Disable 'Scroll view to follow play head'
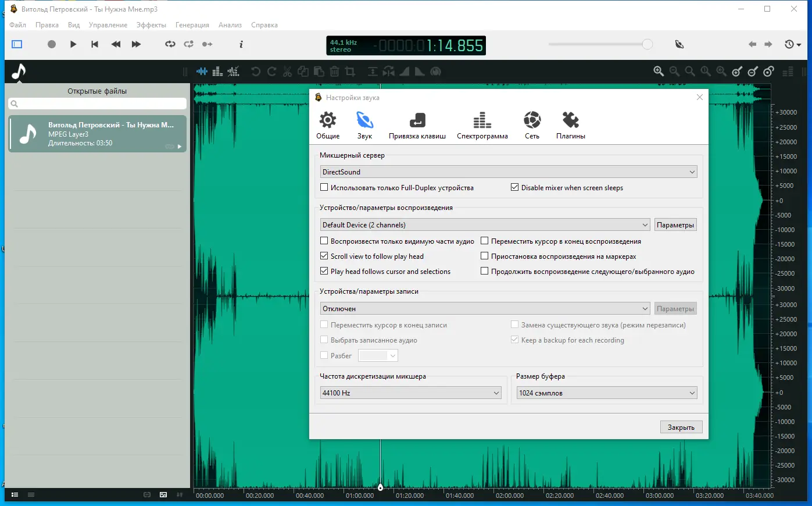 [x=324, y=256]
